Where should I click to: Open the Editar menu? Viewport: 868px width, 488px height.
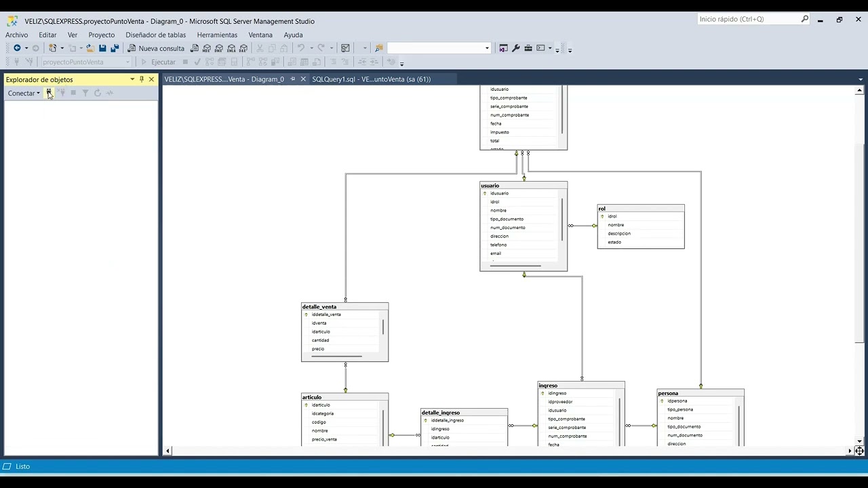[x=47, y=35]
